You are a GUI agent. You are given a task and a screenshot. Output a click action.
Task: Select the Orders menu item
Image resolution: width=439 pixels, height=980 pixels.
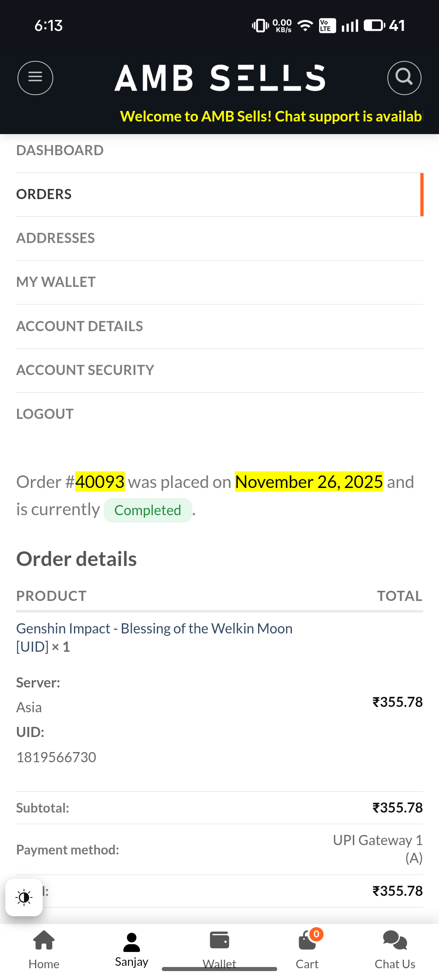[x=44, y=194]
